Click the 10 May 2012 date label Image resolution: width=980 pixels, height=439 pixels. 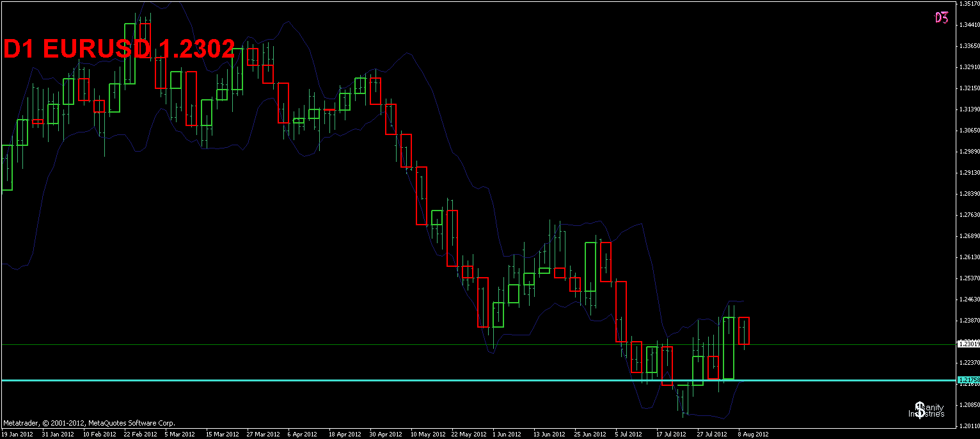tap(427, 434)
